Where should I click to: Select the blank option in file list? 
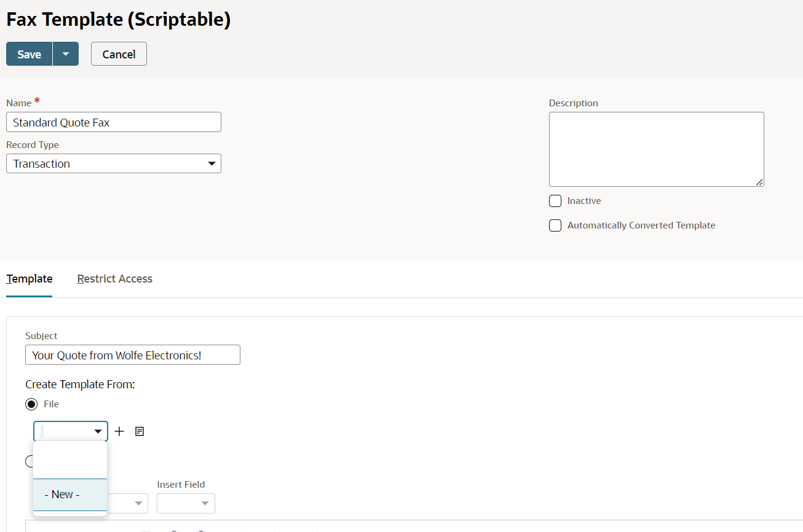[70, 461]
